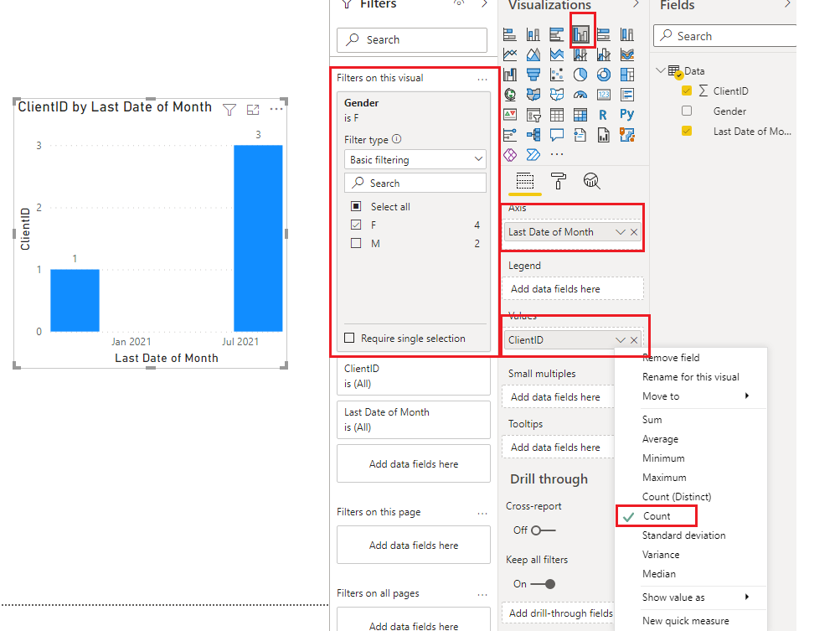Select the Treemap visual

(627, 75)
